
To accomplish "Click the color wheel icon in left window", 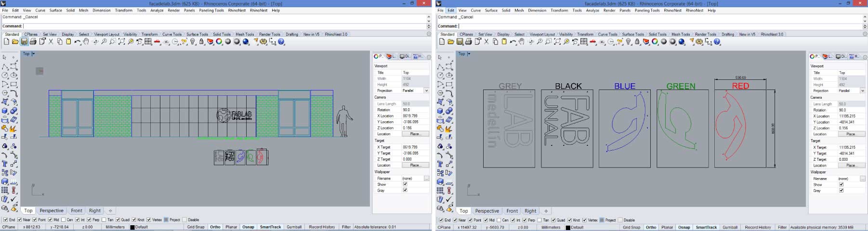I will (219, 42).
